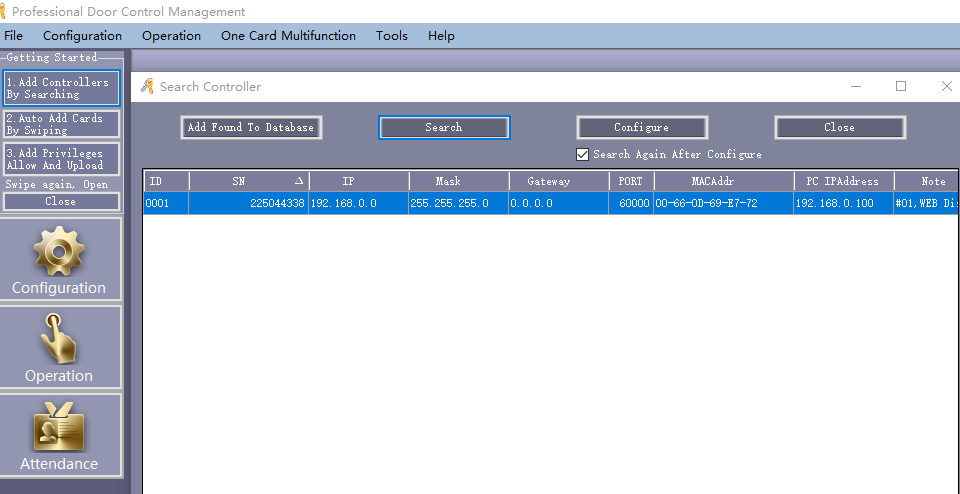Viewport: 960px width, 494px height.
Task: Close the Search Controller window with X
Action: pos(947,86)
